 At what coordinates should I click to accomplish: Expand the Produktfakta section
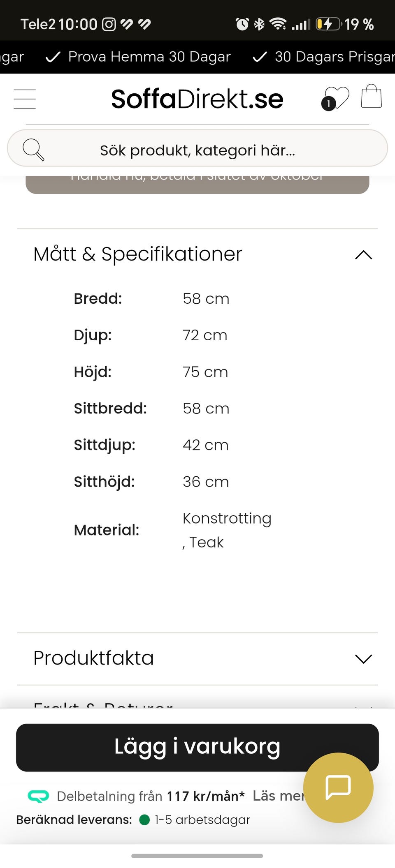[x=197, y=658]
